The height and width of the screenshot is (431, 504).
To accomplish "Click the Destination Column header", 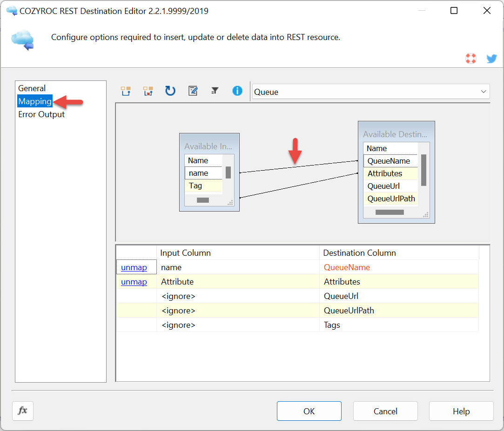I will 399,253.
